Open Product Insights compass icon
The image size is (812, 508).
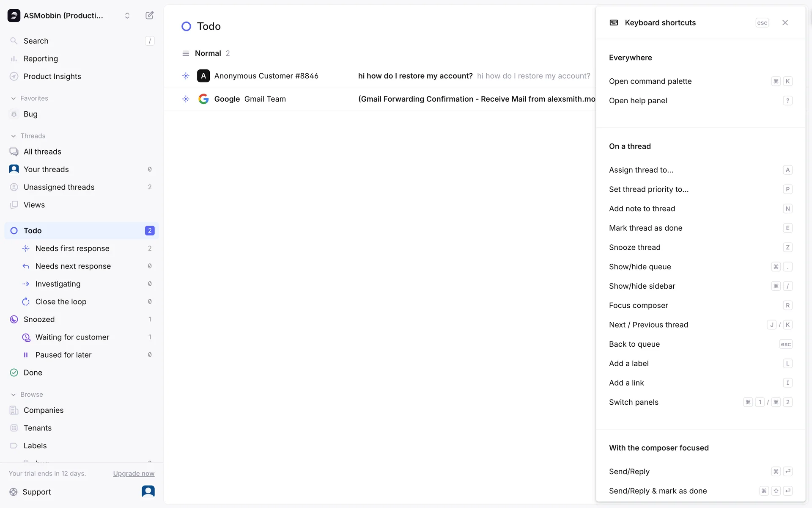point(14,77)
